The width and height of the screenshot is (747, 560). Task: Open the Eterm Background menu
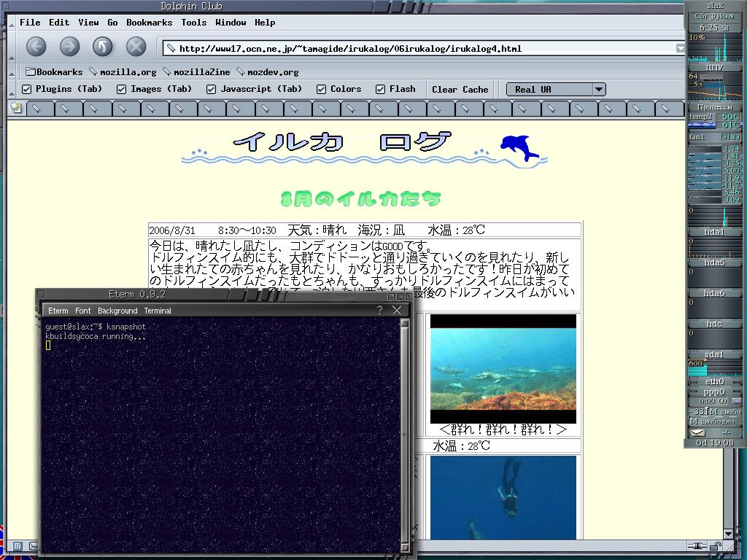coord(117,311)
